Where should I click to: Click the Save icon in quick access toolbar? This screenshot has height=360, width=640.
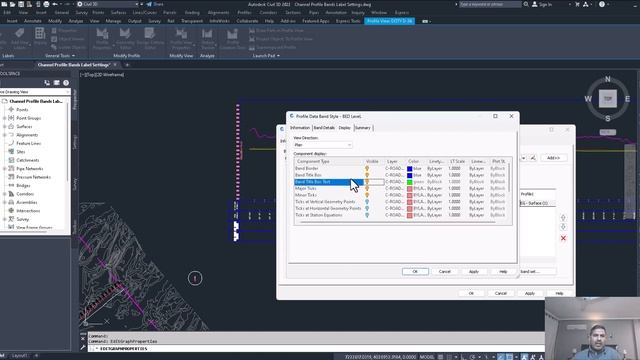point(21,4)
